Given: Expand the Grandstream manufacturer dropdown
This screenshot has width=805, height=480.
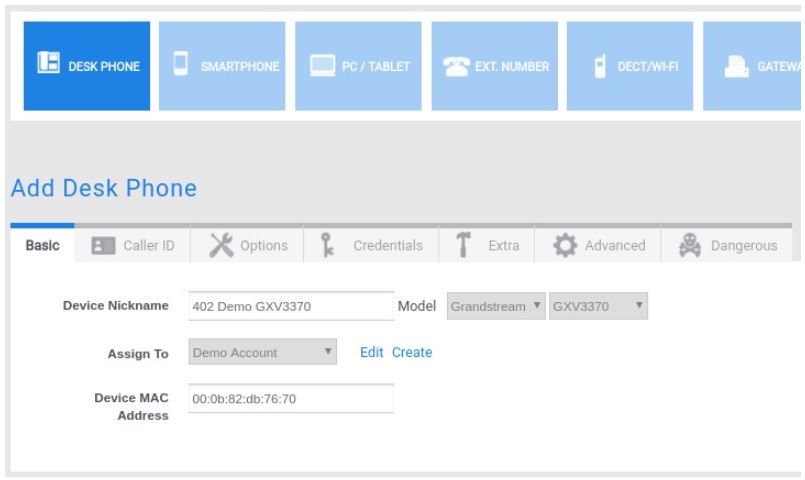Looking at the screenshot, I should pos(494,306).
